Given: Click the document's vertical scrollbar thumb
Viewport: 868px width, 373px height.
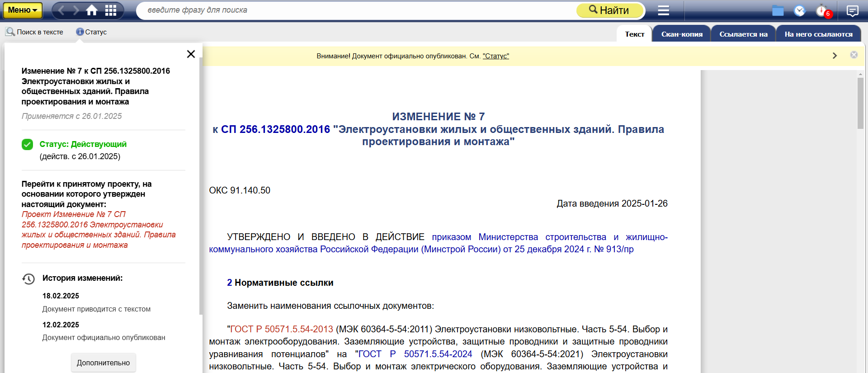Looking at the screenshot, I should (x=860, y=103).
